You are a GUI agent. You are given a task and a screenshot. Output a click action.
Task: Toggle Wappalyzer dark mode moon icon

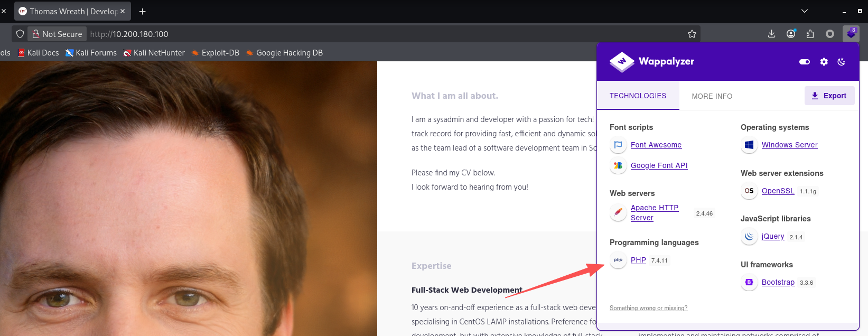(842, 62)
